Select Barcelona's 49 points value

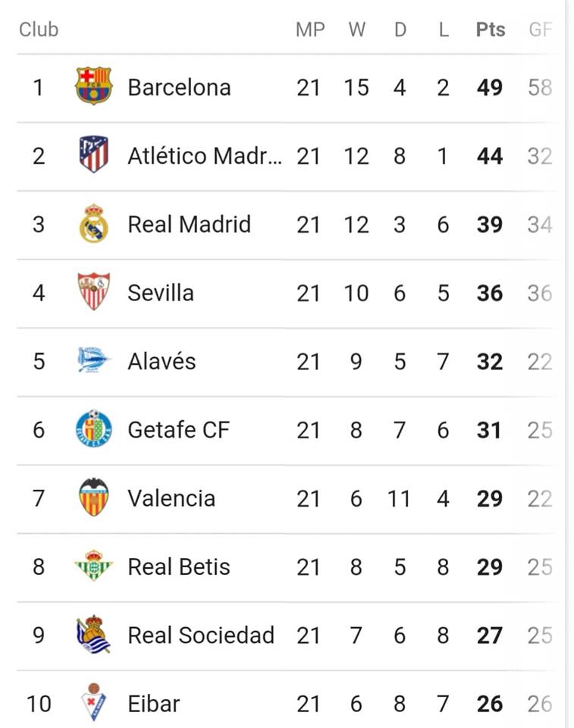(x=490, y=87)
